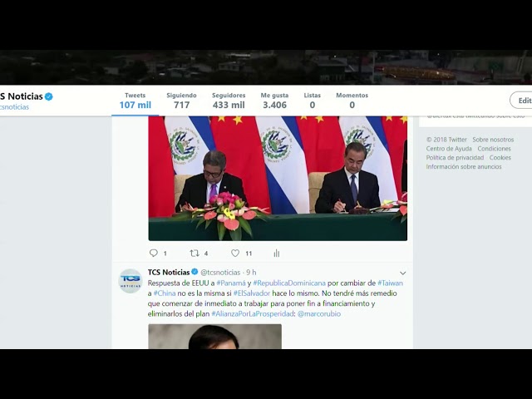Click verified badge in tweet author line
This screenshot has width=532, height=399.
tap(195, 272)
